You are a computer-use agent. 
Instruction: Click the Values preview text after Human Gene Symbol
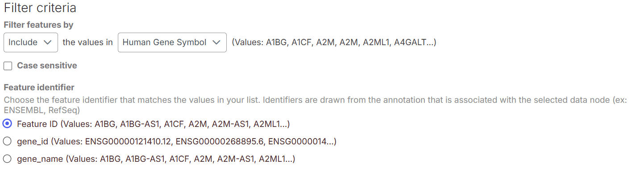334,42
